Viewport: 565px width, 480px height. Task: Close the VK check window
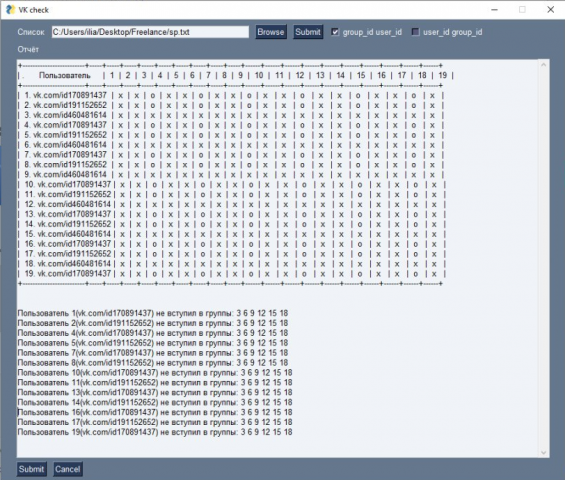pyautogui.click(x=551, y=10)
